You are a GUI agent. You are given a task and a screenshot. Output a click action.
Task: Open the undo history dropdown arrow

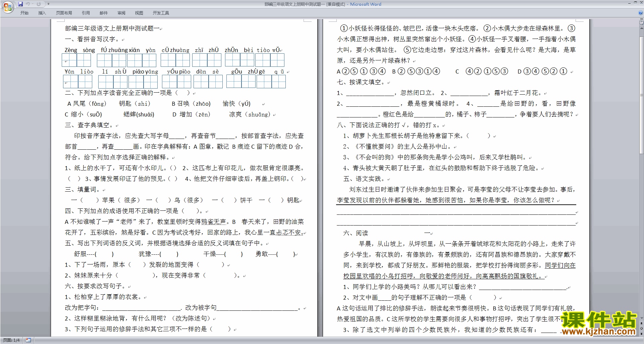pyautogui.click(x=33, y=4)
